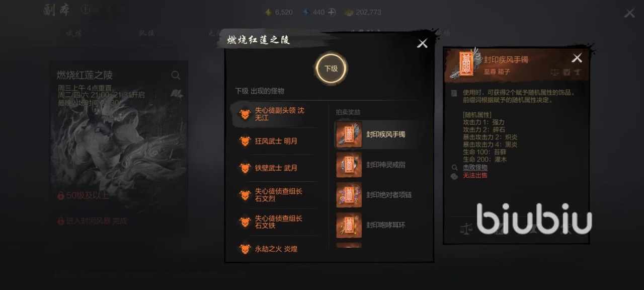Open the 封印绝对者项链 reward icon
644x290 pixels.
tap(349, 195)
